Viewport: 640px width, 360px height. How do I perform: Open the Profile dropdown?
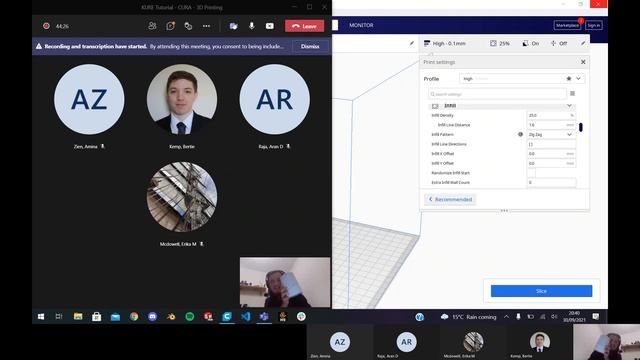click(578, 78)
